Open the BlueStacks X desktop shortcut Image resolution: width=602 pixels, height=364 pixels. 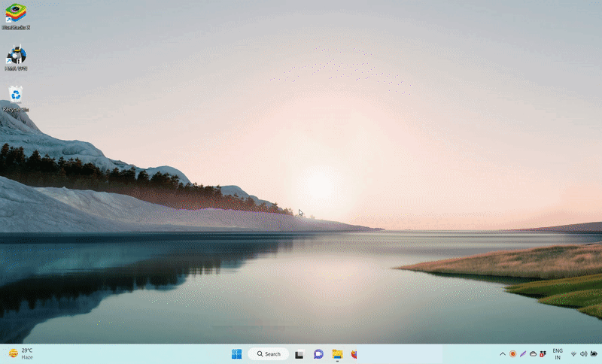point(16,14)
